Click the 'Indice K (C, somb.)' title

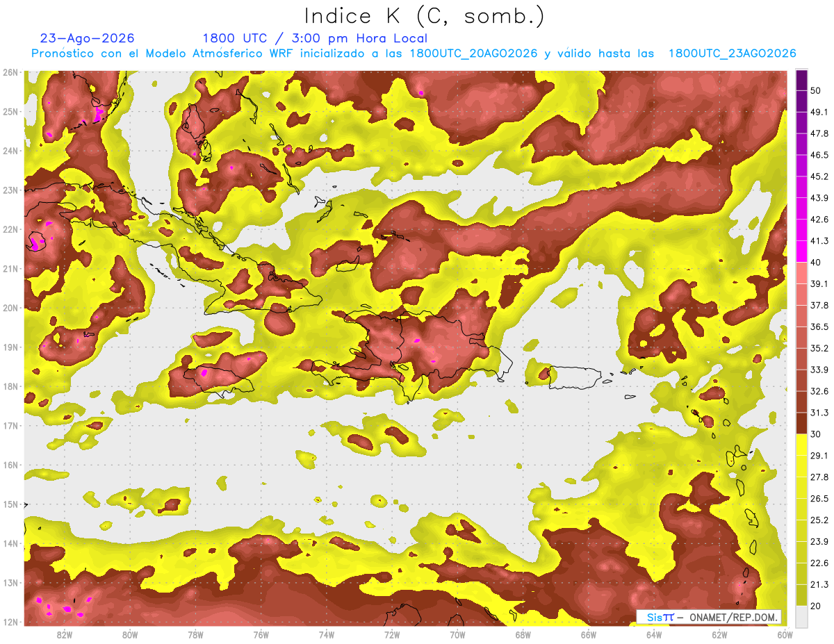(x=424, y=17)
